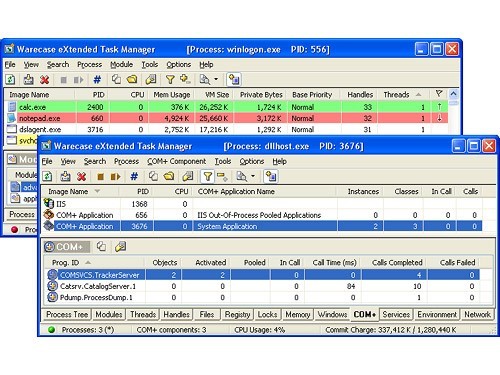The image size is (500, 375).
Task: Select calc.exe process row
Action: pos(227,107)
